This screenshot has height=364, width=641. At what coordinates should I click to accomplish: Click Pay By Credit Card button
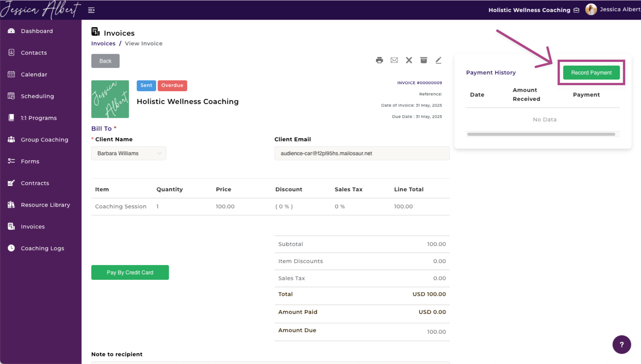[130, 272]
